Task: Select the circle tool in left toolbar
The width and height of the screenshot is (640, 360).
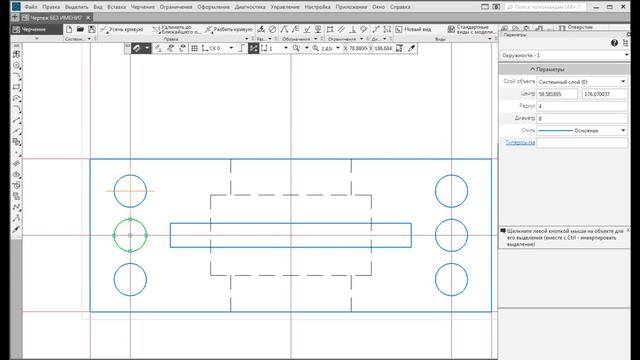Action: (16, 65)
